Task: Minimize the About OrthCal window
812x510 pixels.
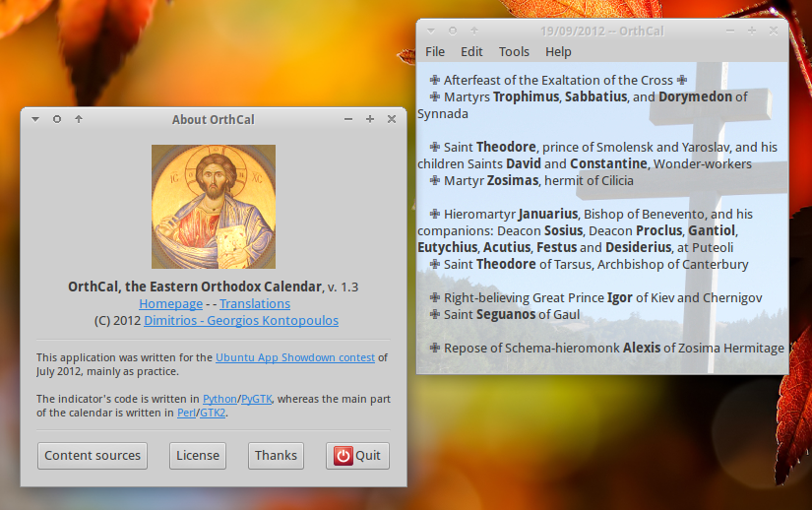Action: (x=348, y=119)
